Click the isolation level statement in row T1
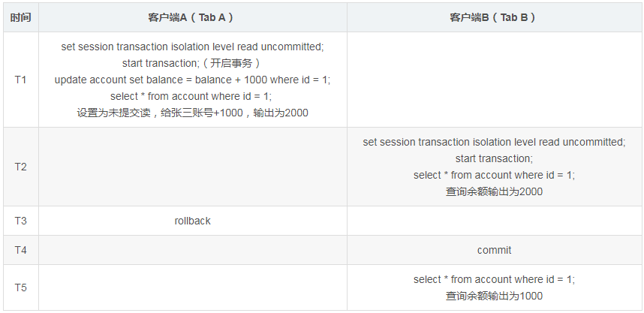 192,47
